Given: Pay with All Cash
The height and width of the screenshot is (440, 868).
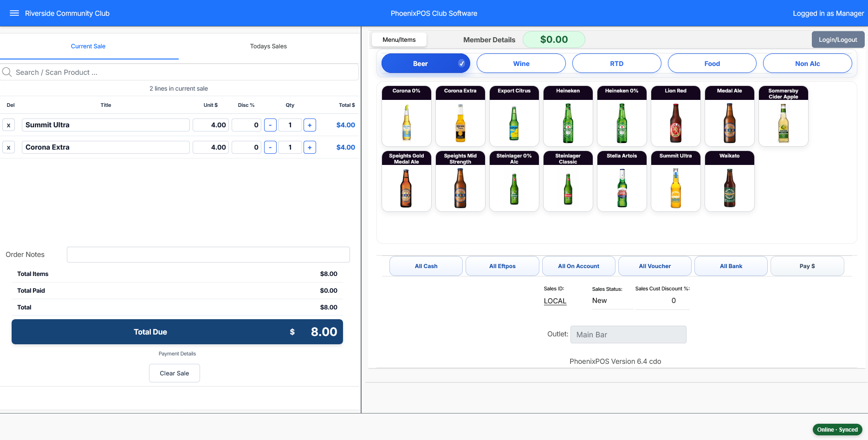Looking at the screenshot, I should (x=426, y=266).
